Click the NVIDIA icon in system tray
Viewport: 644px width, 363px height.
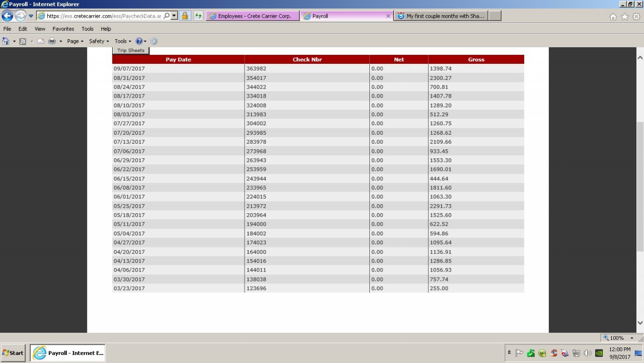click(x=599, y=353)
